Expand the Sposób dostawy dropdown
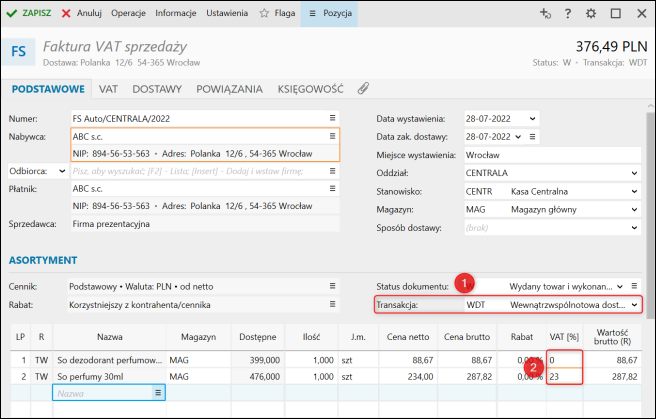The image size is (656, 419). click(634, 228)
